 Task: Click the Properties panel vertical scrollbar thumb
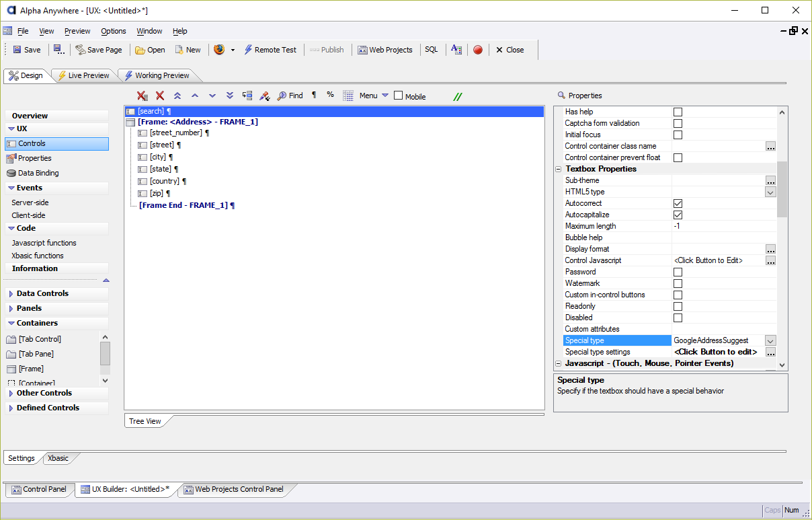[x=782, y=189]
